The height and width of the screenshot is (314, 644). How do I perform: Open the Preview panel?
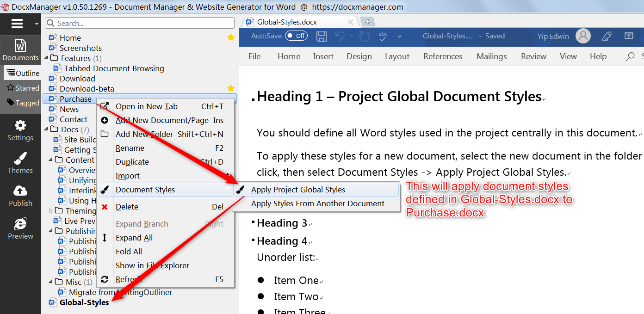(x=20, y=229)
